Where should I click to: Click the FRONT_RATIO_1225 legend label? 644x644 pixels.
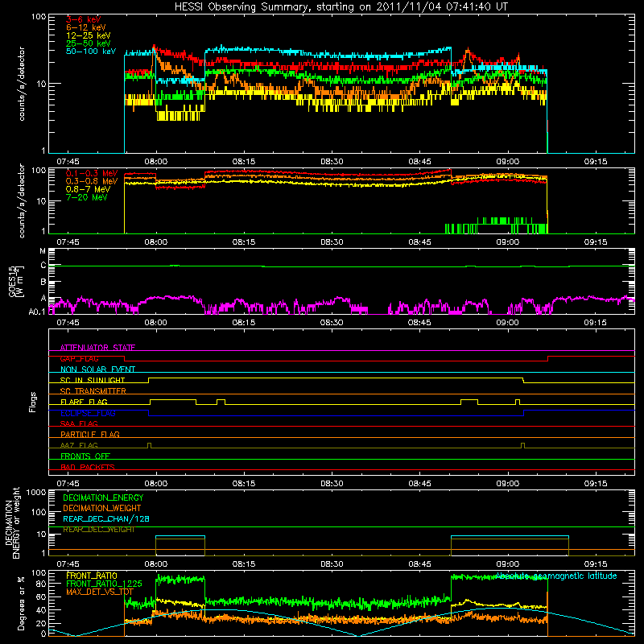105,584
